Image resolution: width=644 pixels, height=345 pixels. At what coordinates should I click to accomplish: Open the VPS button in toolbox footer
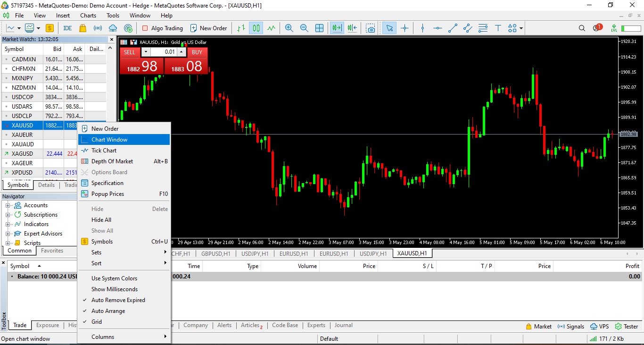pos(600,326)
